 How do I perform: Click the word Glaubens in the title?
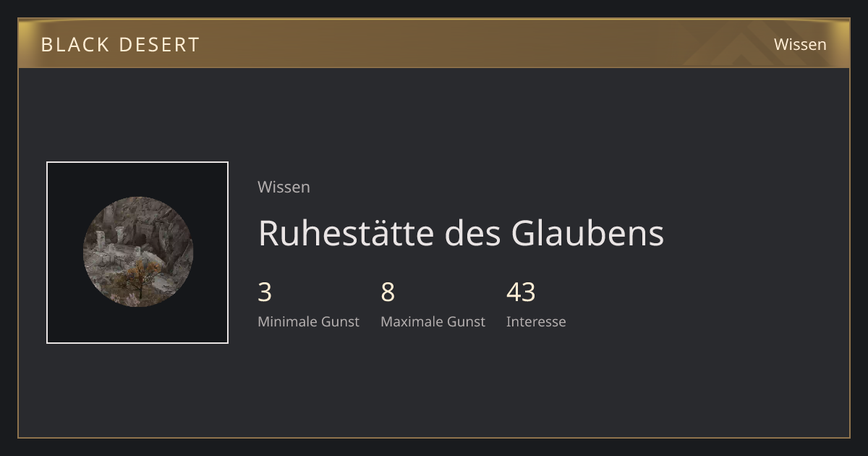(x=587, y=233)
